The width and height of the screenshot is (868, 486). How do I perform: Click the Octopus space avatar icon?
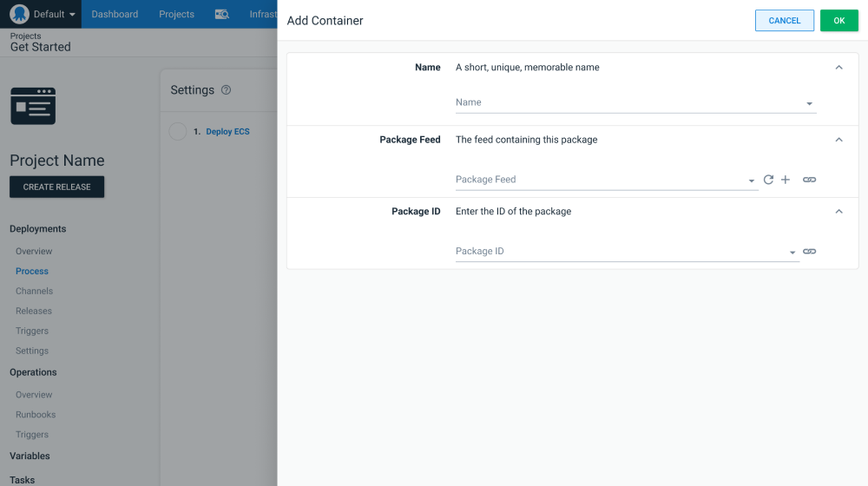19,14
